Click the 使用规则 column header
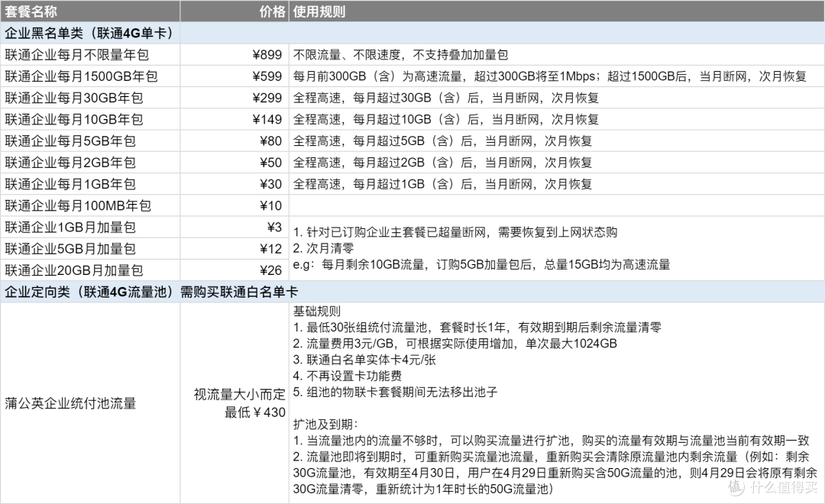Screen dimensions: 825x504 (x=557, y=11)
